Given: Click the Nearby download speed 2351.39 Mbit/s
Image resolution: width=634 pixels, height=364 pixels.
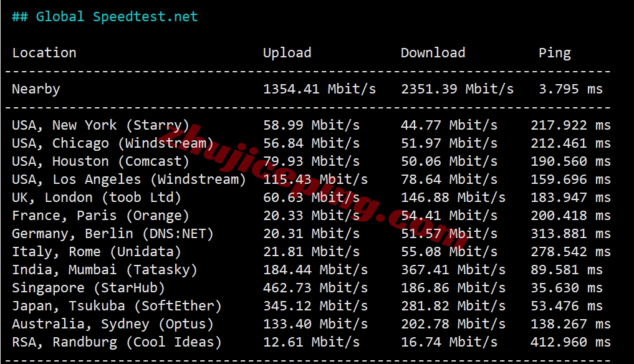Looking at the screenshot, I should (x=457, y=89).
